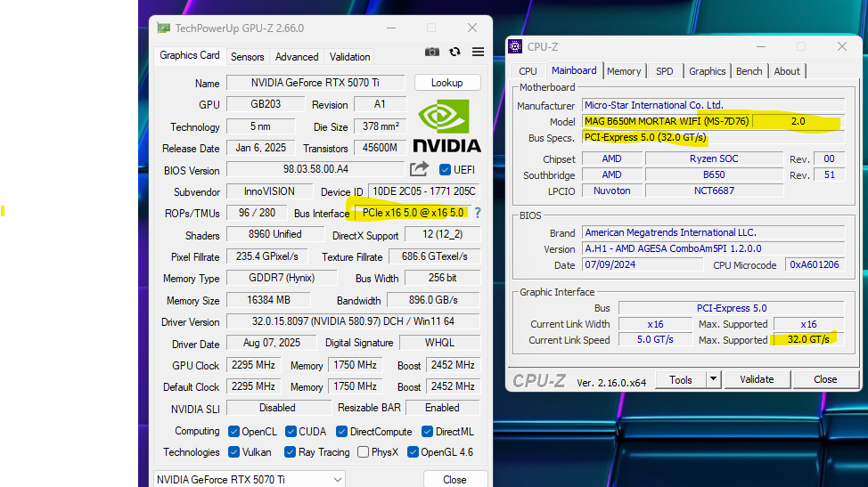Switch to the Graphics tab in CPU-Z
Viewport: 868px width, 487px height.
click(x=707, y=71)
